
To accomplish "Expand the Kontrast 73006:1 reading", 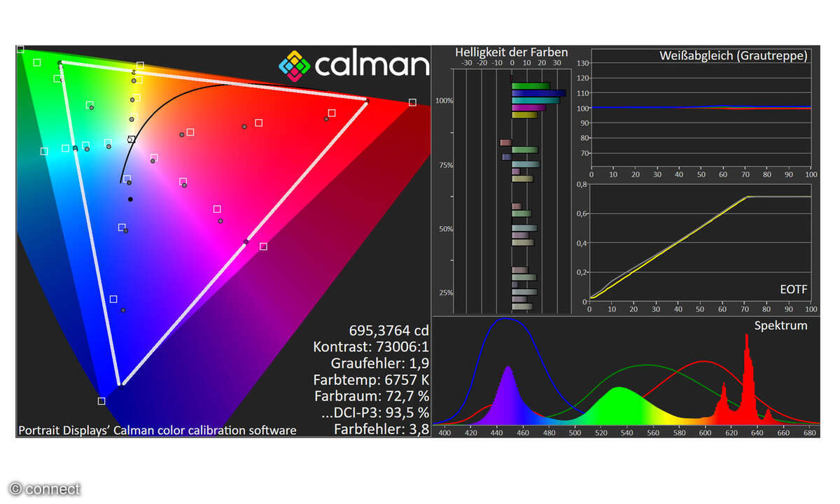I will click(x=372, y=346).
